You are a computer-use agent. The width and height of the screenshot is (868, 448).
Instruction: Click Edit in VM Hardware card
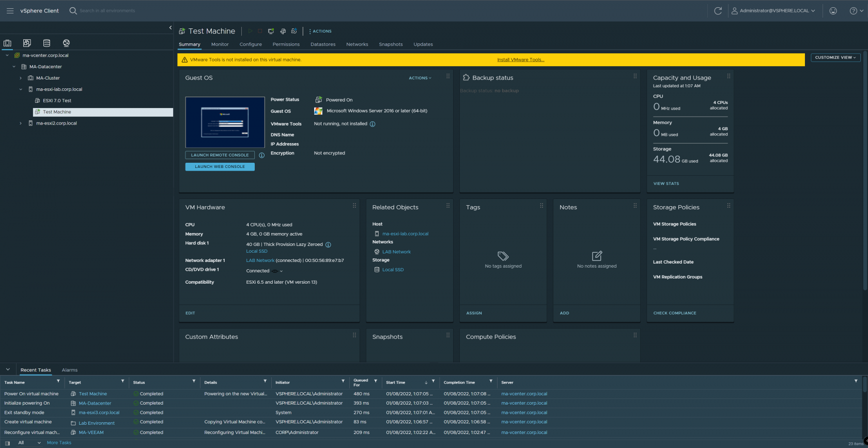click(190, 313)
